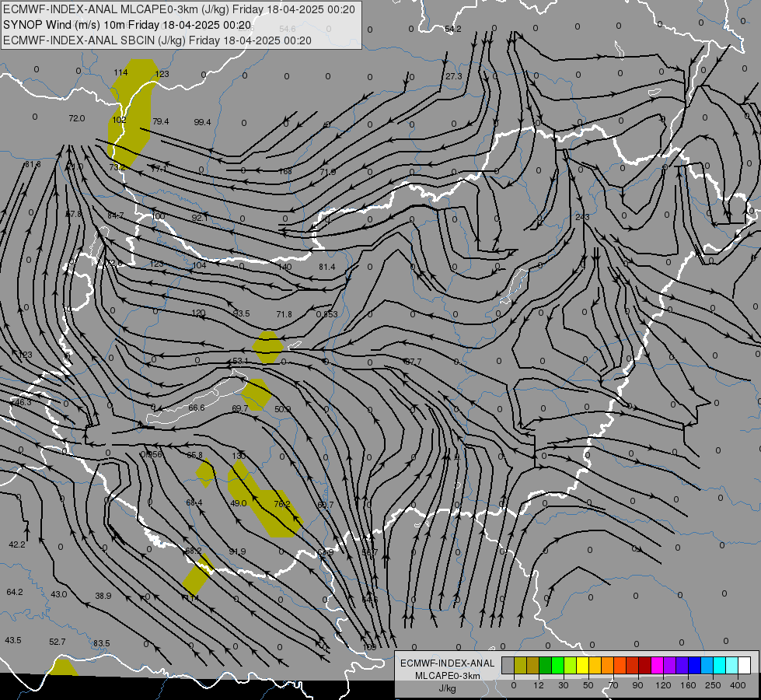Screen dimensions: 761x700
Task: Pick the dark red legend swatch
Action: point(645,665)
